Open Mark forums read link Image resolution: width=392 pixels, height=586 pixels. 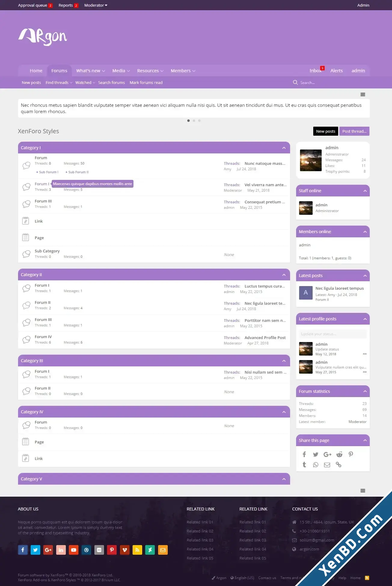[146, 82]
